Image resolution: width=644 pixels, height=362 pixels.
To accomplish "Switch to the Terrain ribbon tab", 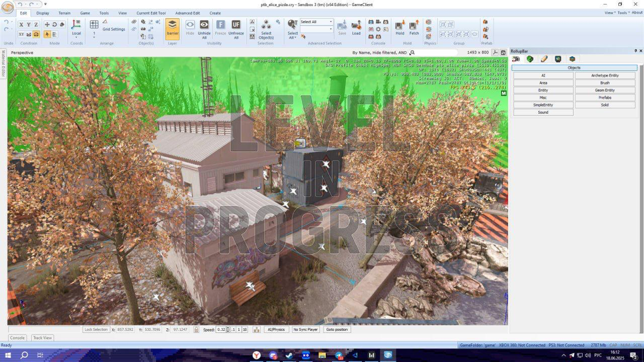I will pyautogui.click(x=64, y=13).
